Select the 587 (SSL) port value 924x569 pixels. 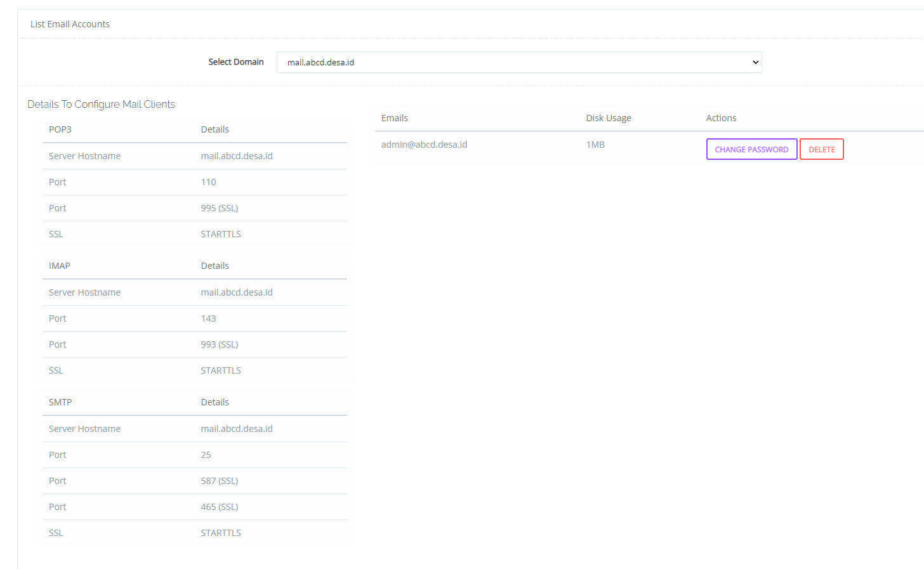point(220,481)
